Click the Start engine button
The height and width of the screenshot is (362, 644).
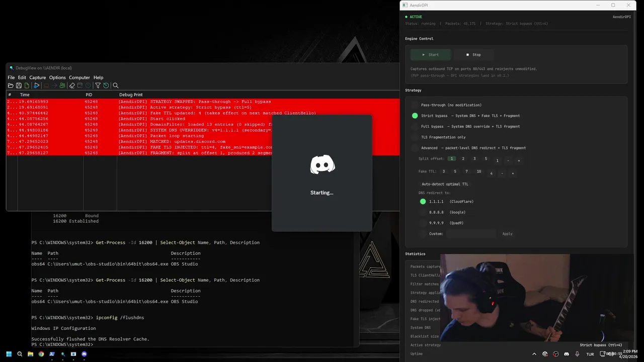(430, 54)
